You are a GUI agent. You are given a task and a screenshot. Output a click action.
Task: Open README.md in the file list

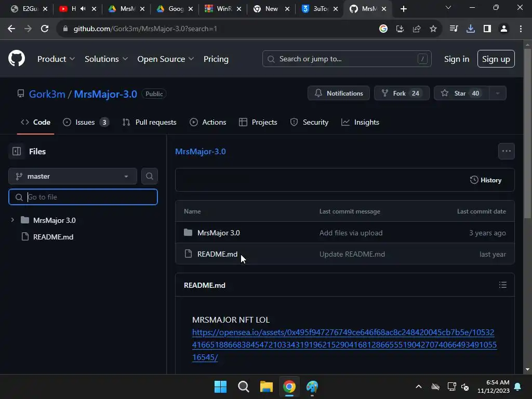point(217,254)
